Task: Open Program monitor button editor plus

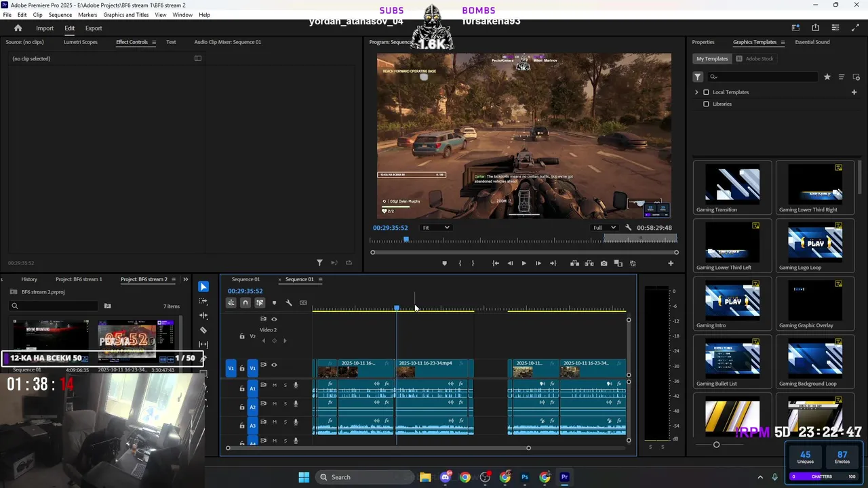Action: tap(671, 263)
